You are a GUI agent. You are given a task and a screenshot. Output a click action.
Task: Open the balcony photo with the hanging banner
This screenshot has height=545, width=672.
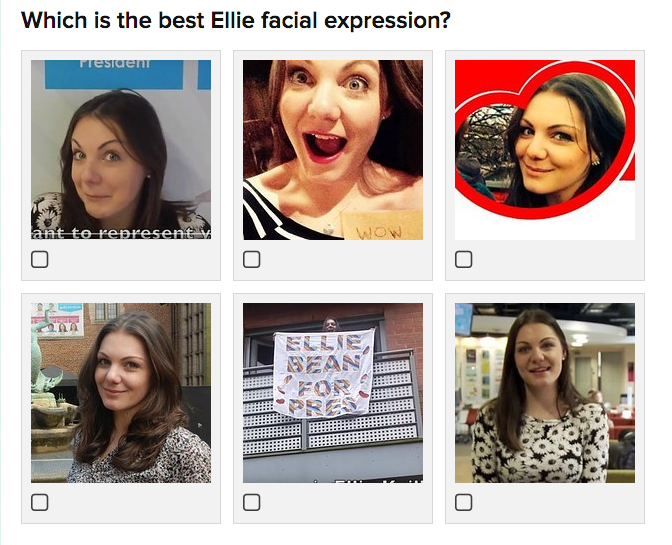333,393
